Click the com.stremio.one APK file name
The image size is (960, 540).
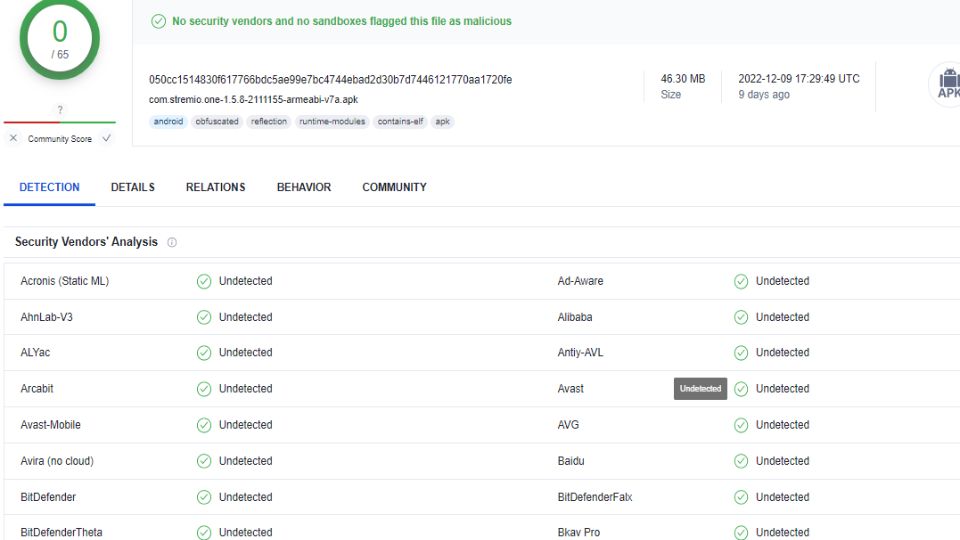(253, 99)
